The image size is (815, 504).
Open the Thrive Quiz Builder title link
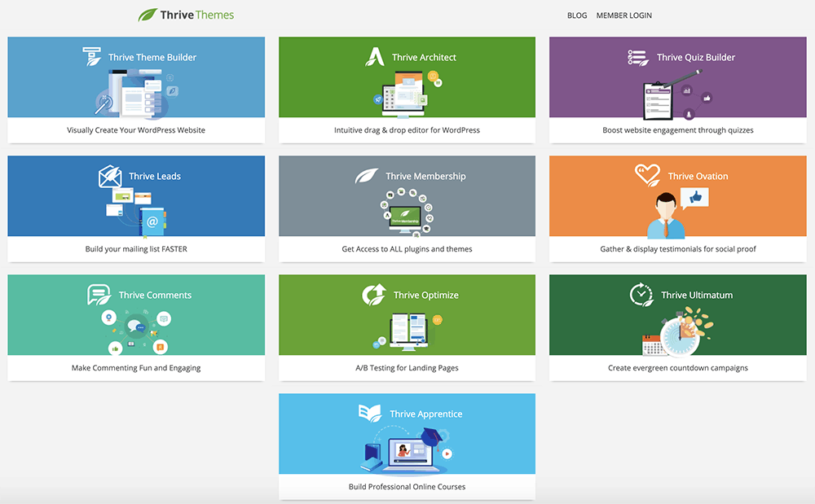[696, 57]
